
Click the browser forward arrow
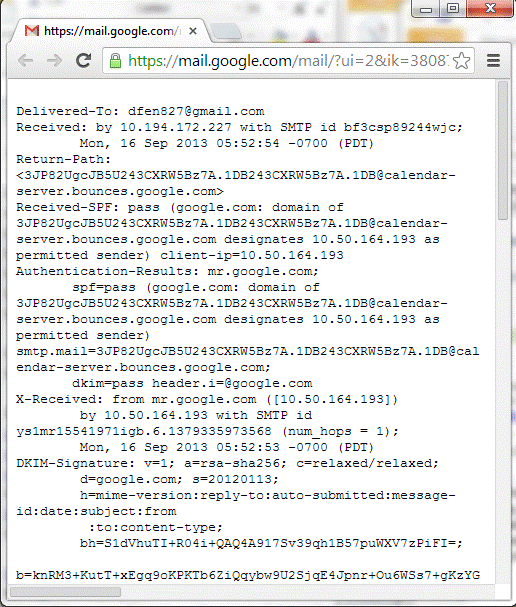(54, 61)
